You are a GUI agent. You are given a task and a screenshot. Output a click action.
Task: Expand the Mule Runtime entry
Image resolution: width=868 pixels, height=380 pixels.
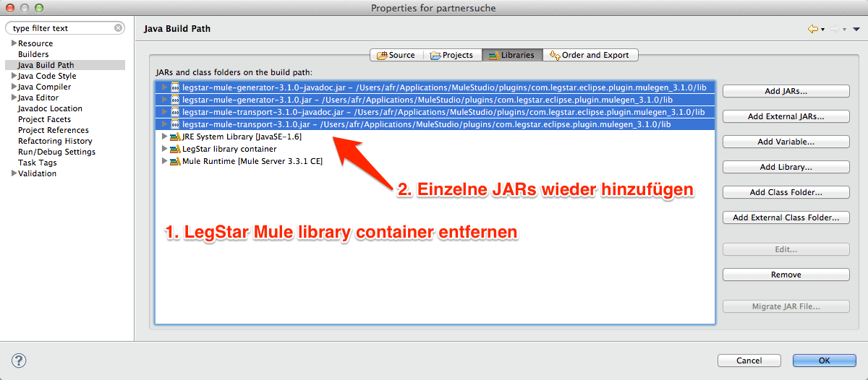pos(165,161)
